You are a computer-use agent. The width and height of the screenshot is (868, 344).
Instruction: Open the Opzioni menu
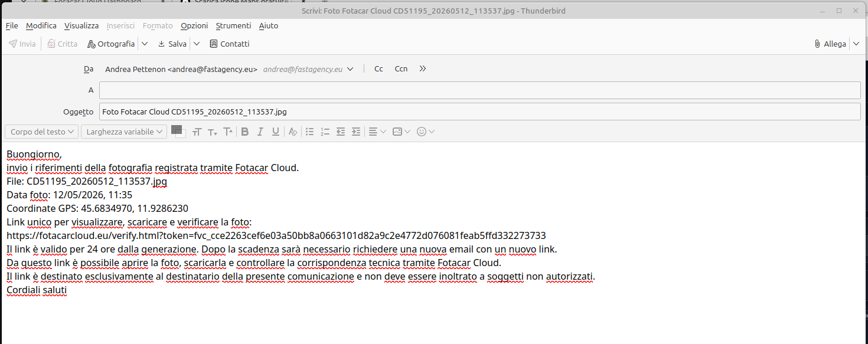[194, 25]
